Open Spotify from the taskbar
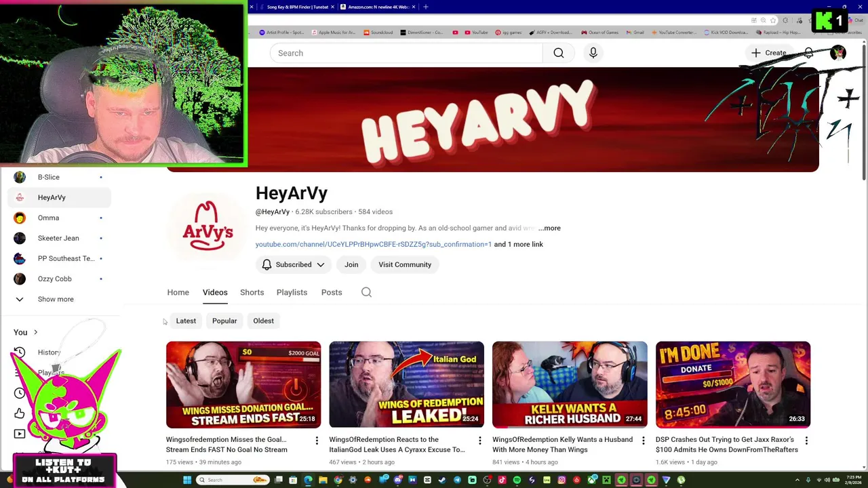 point(517,480)
